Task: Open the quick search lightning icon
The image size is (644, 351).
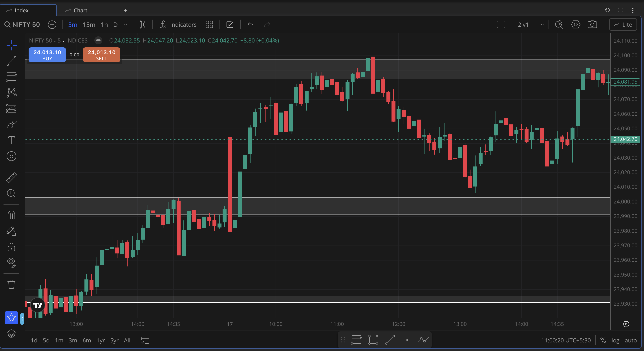Action: click(559, 24)
